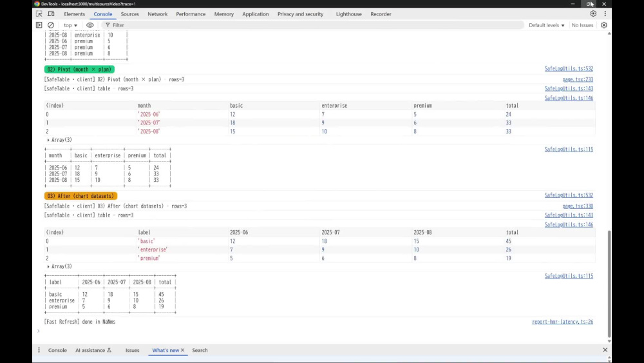Open the top execution context dropdown

[x=70, y=25]
